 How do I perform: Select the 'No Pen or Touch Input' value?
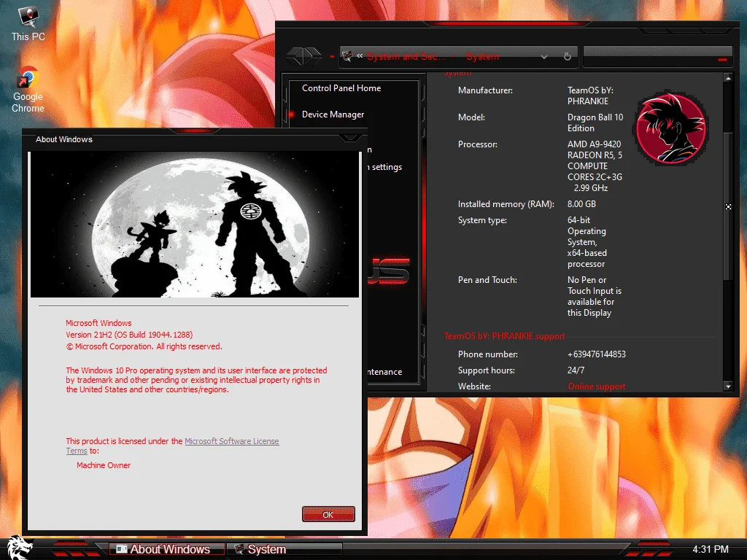pyautogui.click(x=594, y=296)
